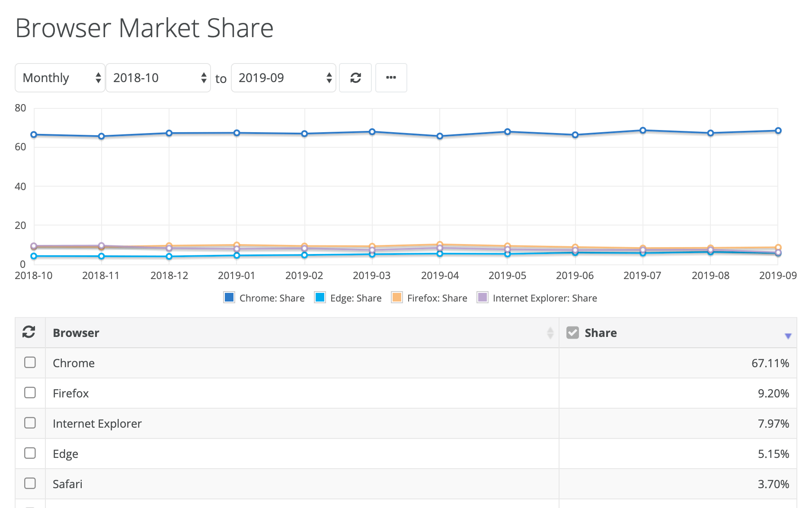The height and width of the screenshot is (508, 812).
Task: Click the Edge browser name cell
Action: [302, 454]
